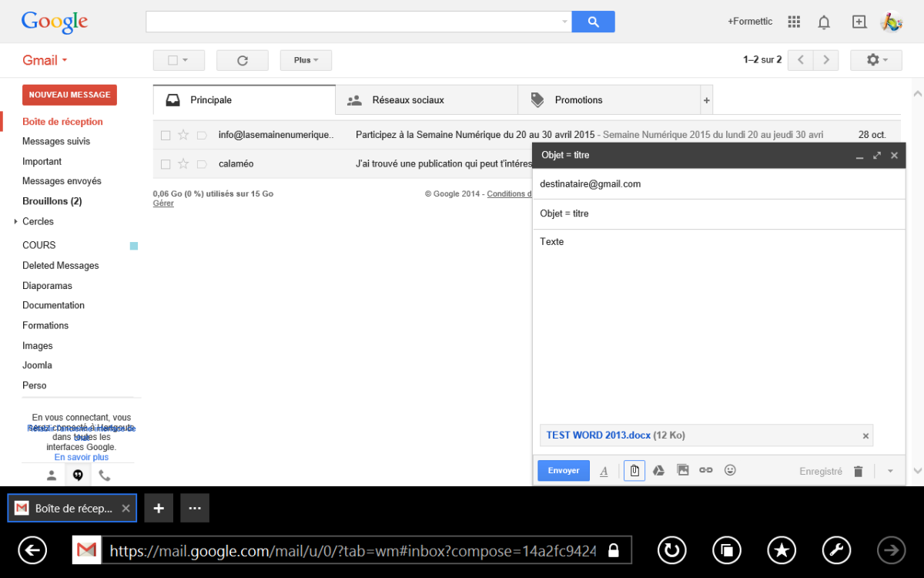Click the recipient field destinataire@gmail.com
924x578 pixels.
pyautogui.click(x=718, y=184)
